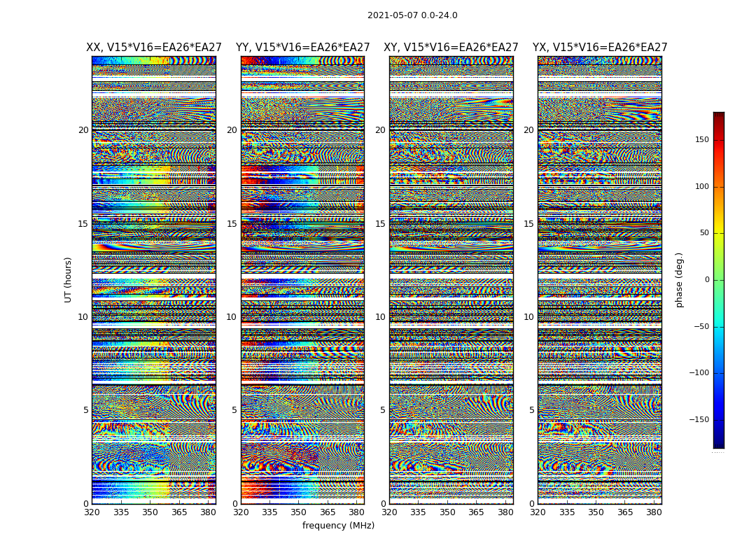This screenshot has height=560, width=735.
Task: Click the "365" frequency tick of YX panel
Action: [x=625, y=512]
